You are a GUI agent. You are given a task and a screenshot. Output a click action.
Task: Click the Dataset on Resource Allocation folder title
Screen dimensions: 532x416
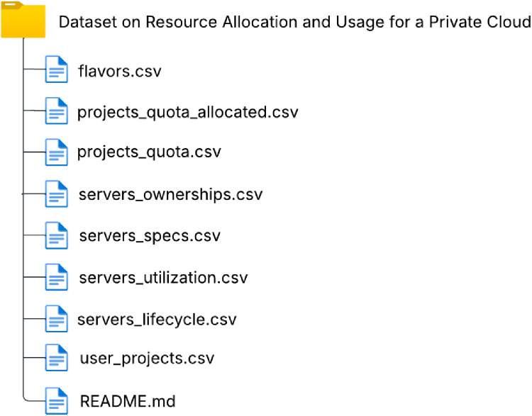pyautogui.click(x=295, y=23)
